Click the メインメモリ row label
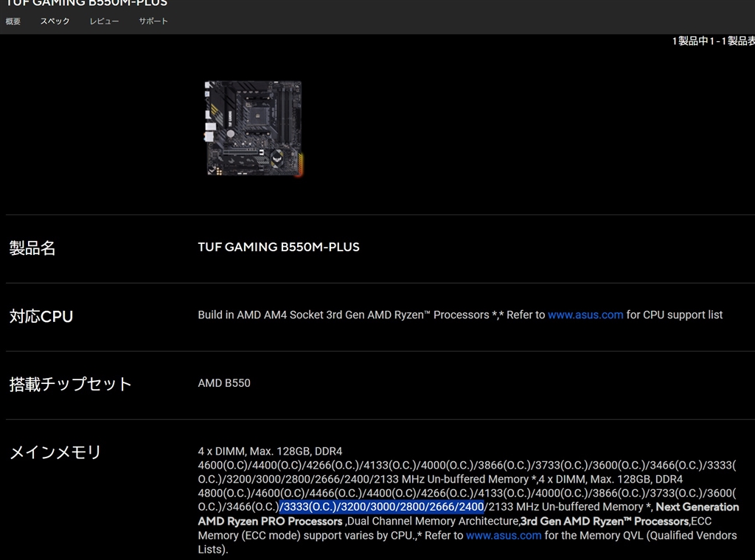 click(x=55, y=452)
